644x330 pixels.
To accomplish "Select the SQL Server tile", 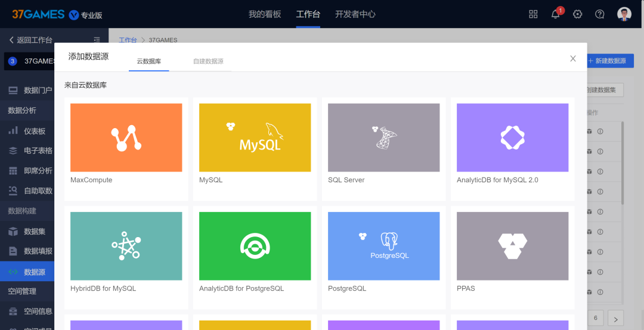I will click(383, 149).
